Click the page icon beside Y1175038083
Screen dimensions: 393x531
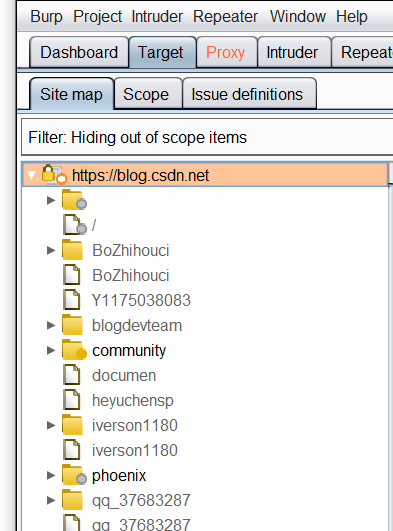[72, 300]
